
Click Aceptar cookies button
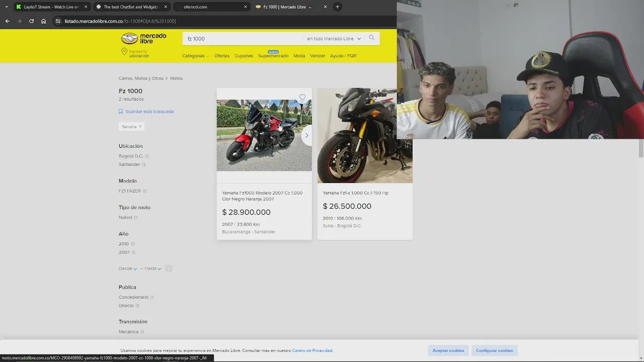click(448, 350)
